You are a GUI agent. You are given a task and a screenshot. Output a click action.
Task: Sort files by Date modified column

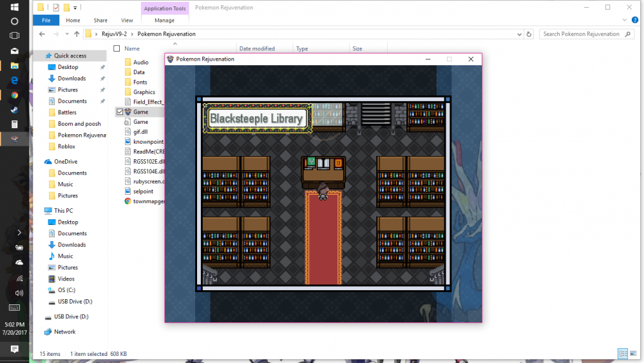[x=257, y=48]
